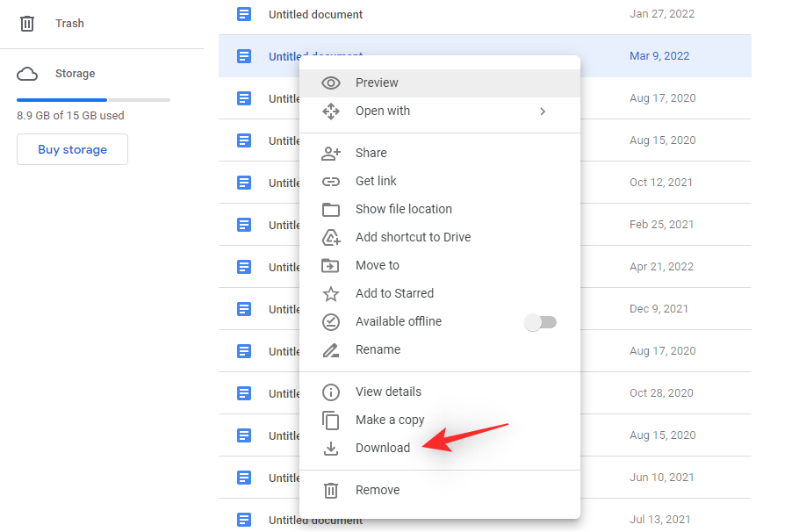
Task: Click the Preview eye icon
Action: click(331, 83)
